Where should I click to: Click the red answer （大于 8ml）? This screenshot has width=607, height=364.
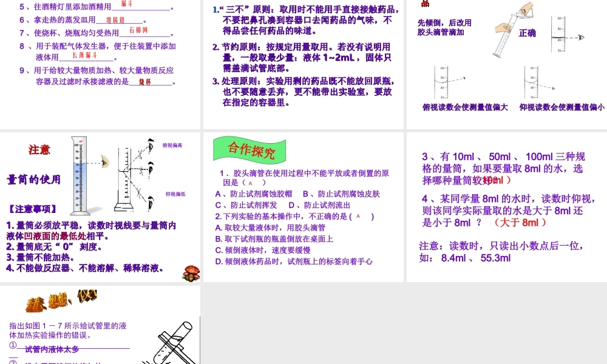click(520, 223)
